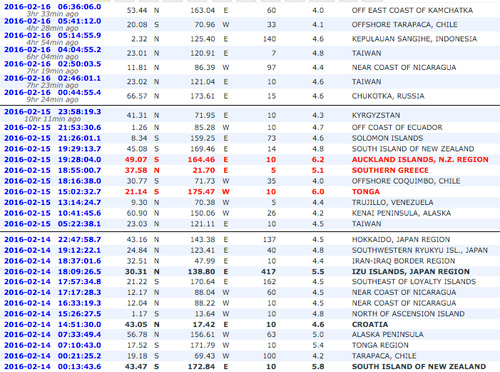Click the 2016-02-15 13:14:24.7 Venezuela event link
The width and height of the screenshot is (500, 372).
[53, 202]
